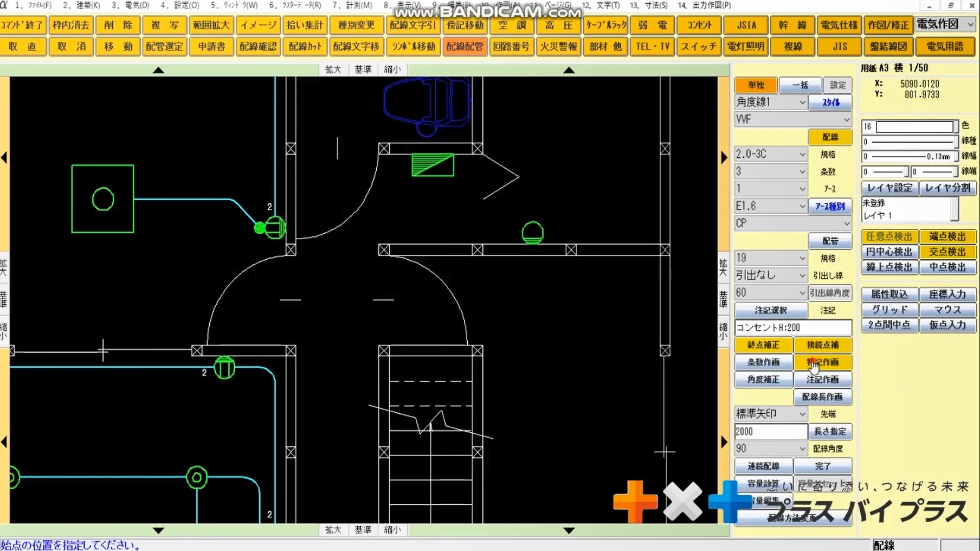Click the 完了 finish button
The image size is (980, 551).
coord(822,466)
